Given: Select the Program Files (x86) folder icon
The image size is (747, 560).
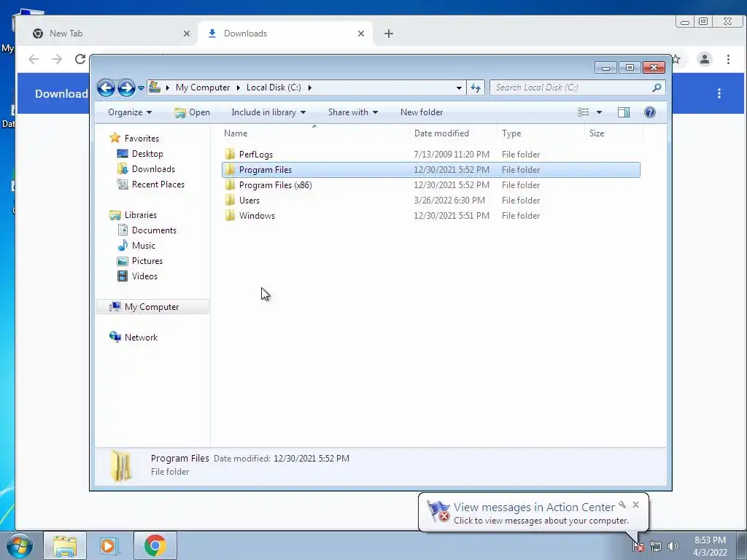Looking at the screenshot, I should [230, 184].
